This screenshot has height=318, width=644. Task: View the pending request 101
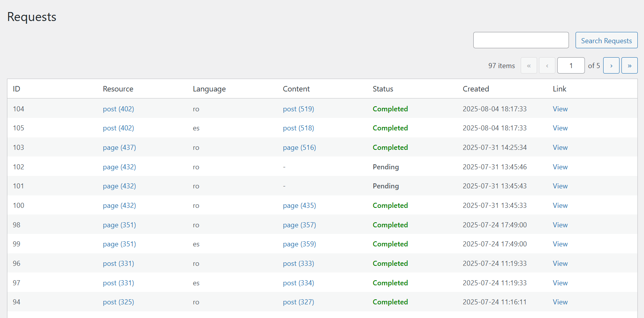[x=560, y=186]
